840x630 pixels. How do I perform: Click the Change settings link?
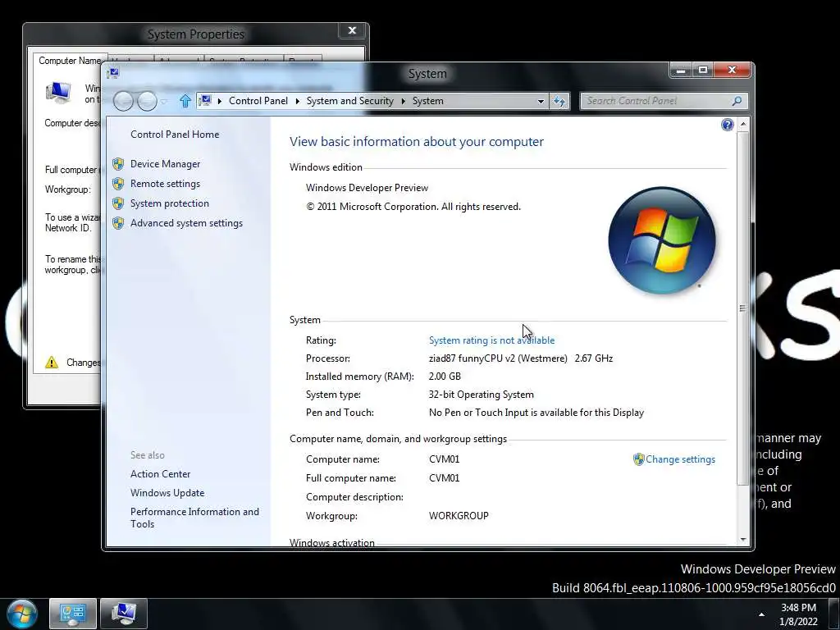pos(680,459)
